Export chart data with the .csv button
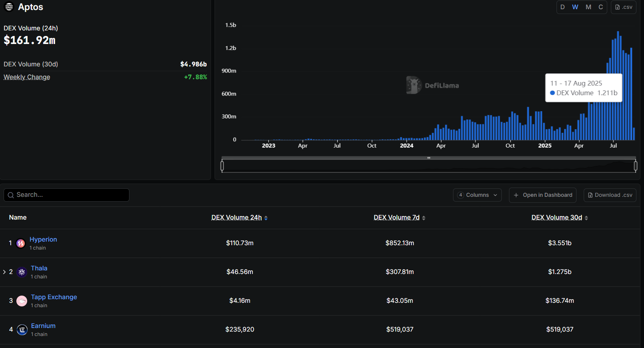The image size is (644, 348). point(624,7)
